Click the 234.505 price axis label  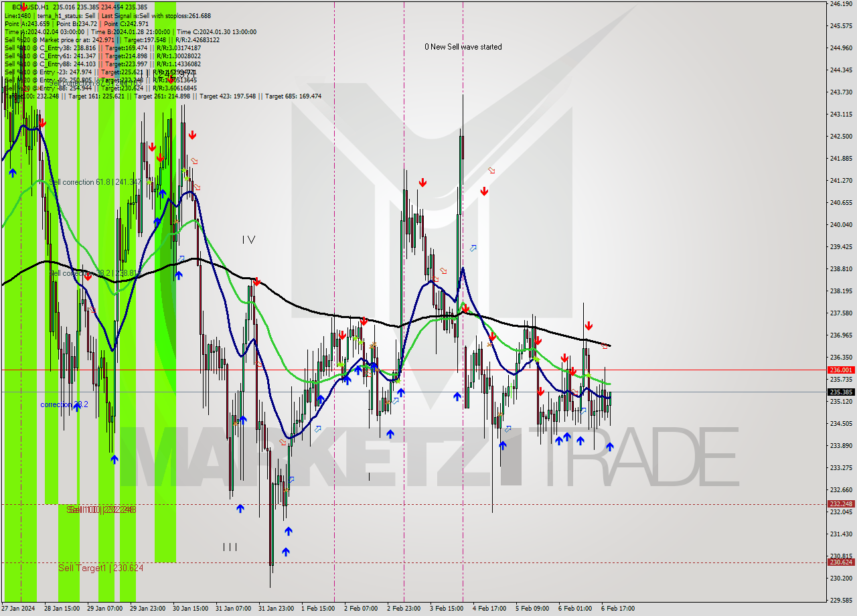pos(840,423)
